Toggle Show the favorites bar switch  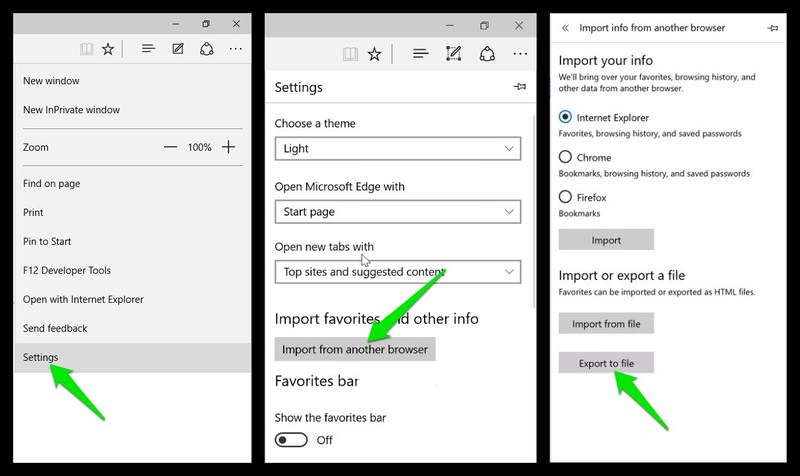tap(291, 440)
